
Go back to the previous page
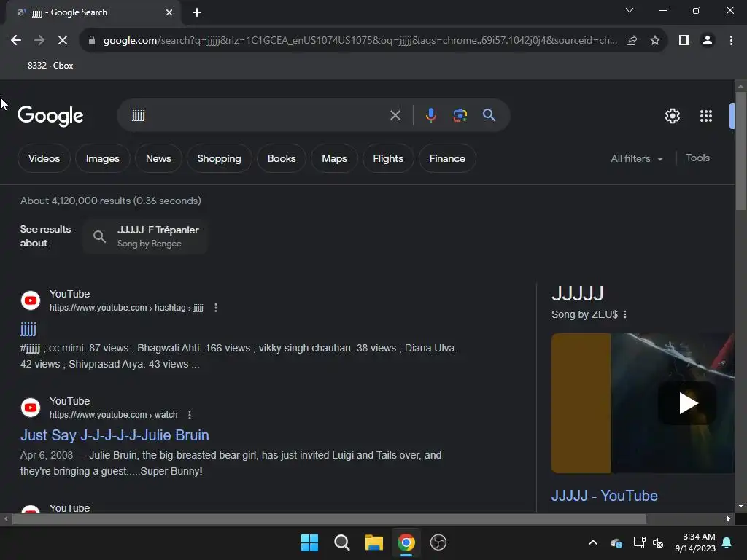(x=16, y=41)
